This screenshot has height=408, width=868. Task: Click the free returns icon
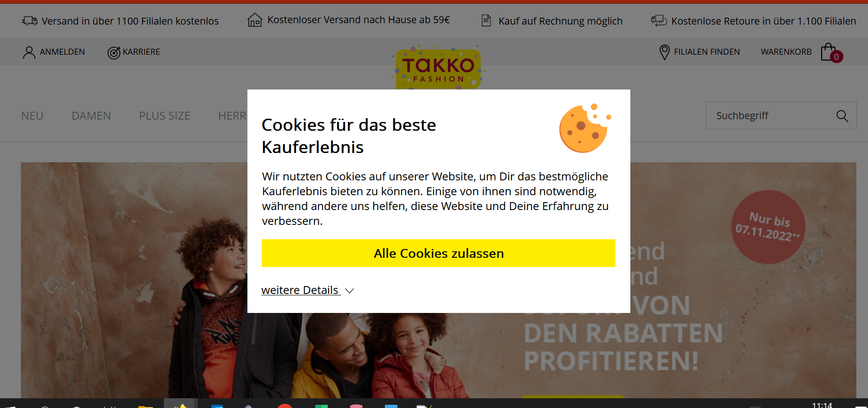click(x=659, y=20)
